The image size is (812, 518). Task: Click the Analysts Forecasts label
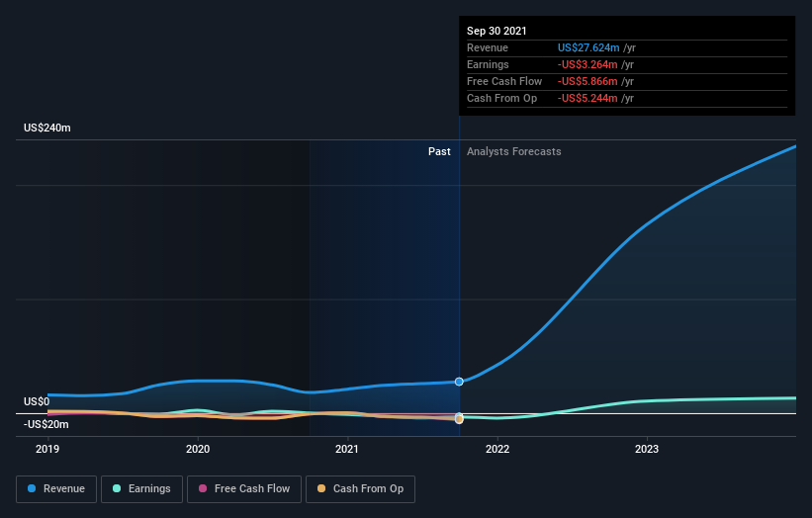tap(513, 151)
